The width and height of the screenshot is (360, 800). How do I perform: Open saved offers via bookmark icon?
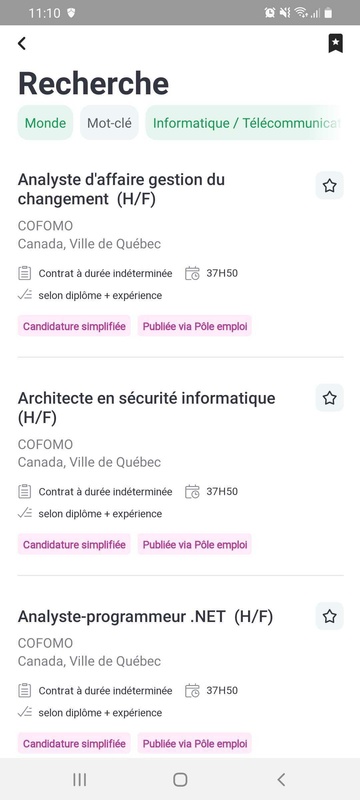click(335, 43)
